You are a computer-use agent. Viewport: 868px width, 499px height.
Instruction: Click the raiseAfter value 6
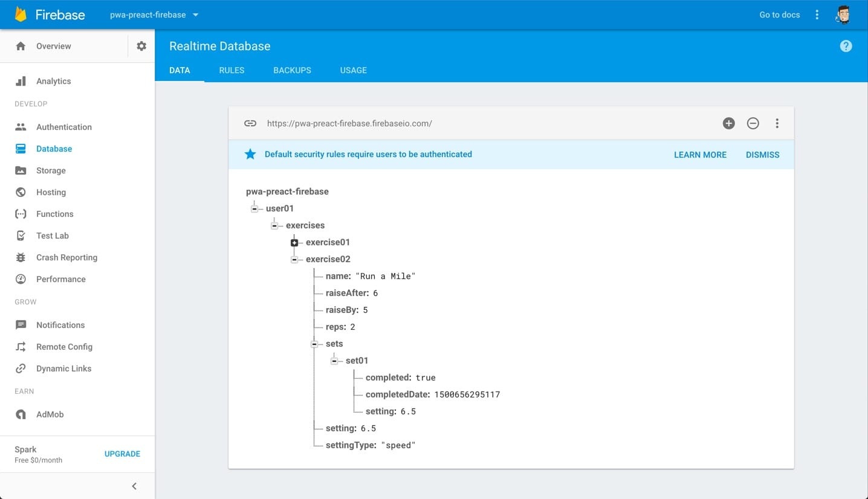[375, 293]
